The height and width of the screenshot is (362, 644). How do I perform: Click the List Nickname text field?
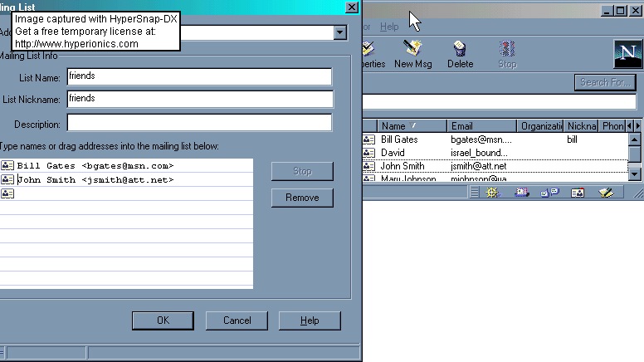point(199,99)
